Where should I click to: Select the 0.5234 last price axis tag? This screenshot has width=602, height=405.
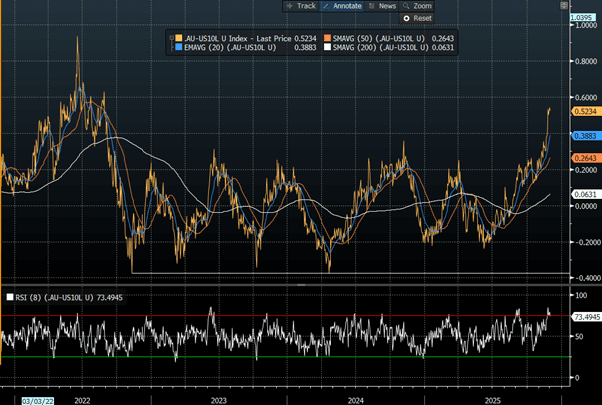[x=583, y=110]
